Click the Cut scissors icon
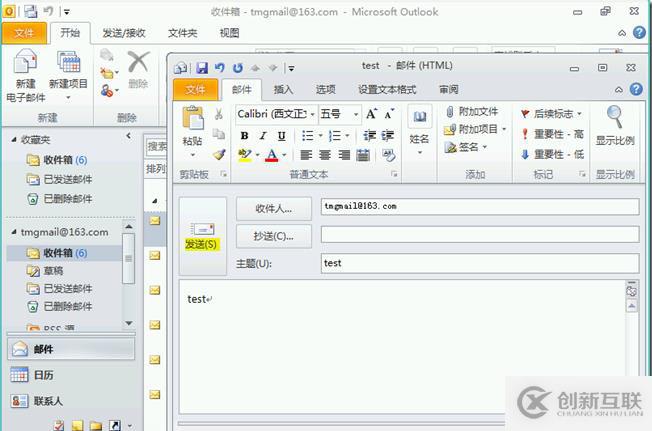Image resolution: width=652 pixels, height=431 pixels. [x=219, y=113]
